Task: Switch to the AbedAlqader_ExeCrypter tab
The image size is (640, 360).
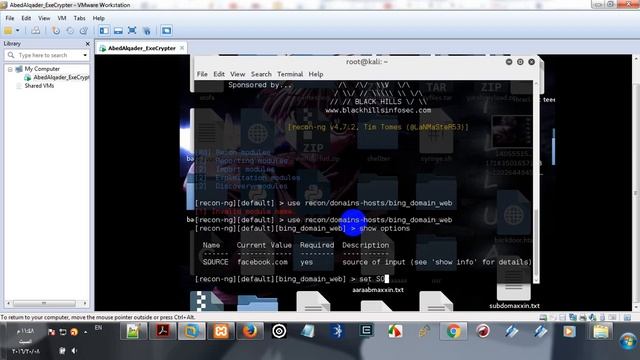Action: pyautogui.click(x=142, y=48)
